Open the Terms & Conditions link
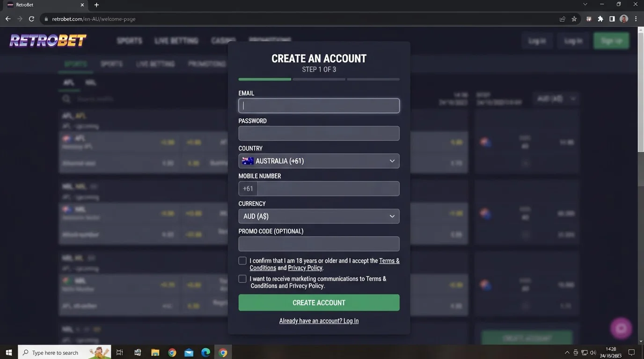This screenshot has width=644, height=359. pos(389,261)
